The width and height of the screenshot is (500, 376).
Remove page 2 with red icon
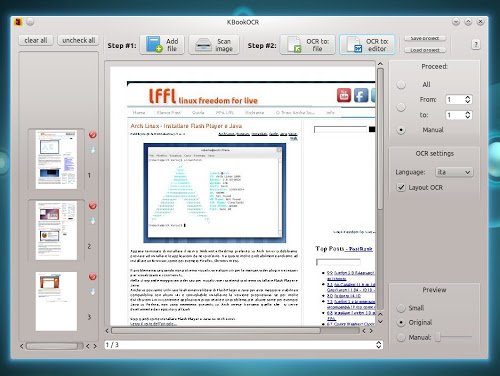click(93, 206)
